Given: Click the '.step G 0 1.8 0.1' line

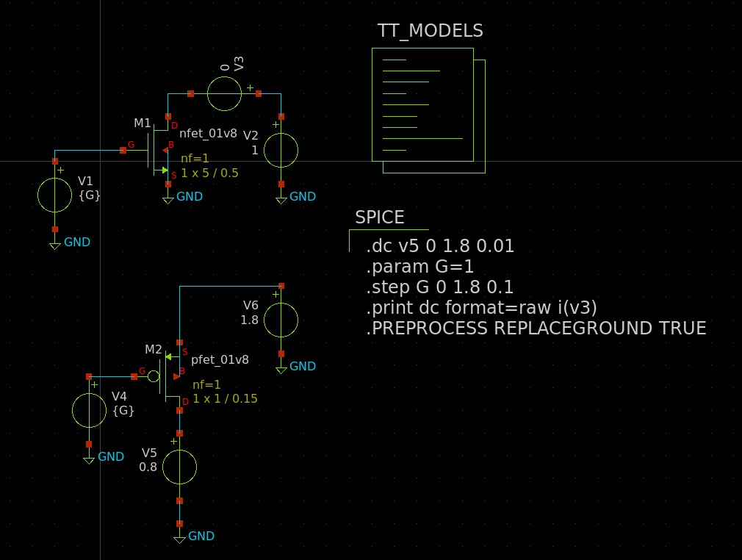Looking at the screenshot, I should 439,287.
